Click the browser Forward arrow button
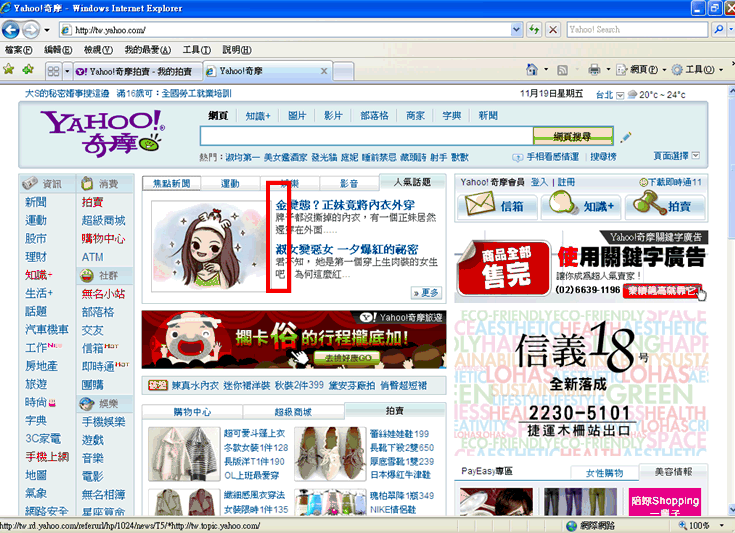 click(31, 30)
